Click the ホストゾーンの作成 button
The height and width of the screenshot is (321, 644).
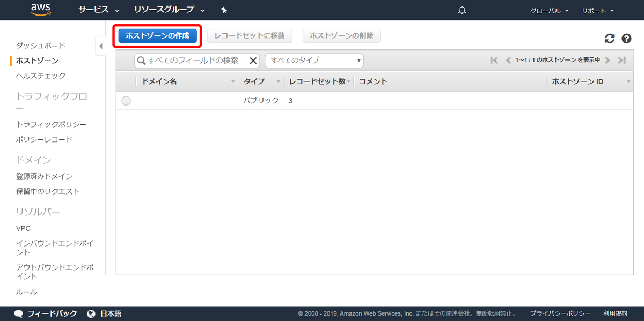(157, 36)
